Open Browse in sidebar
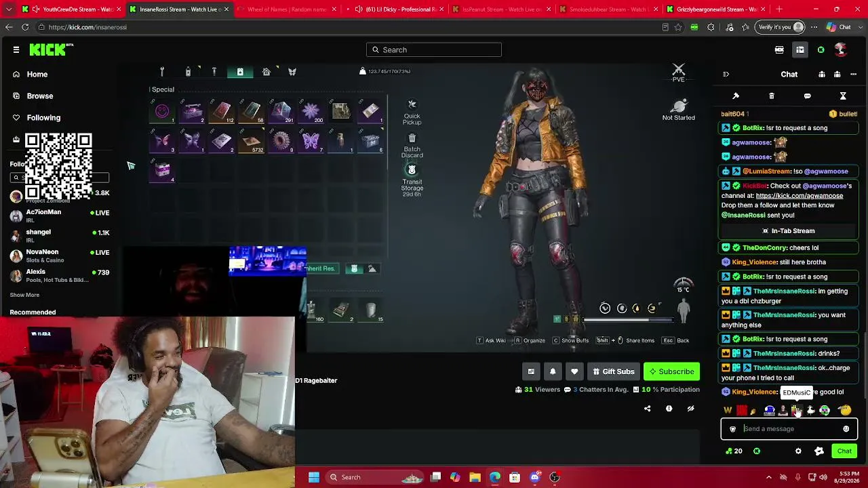Image resolution: width=868 pixels, height=488 pixels. pyautogui.click(x=40, y=96)
